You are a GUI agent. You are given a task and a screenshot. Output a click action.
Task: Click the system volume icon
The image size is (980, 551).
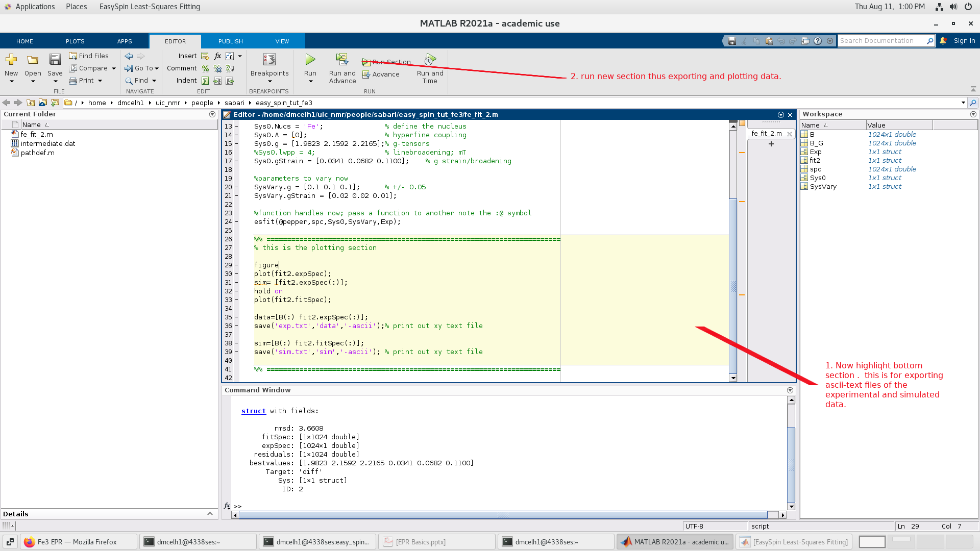(953, 7)
